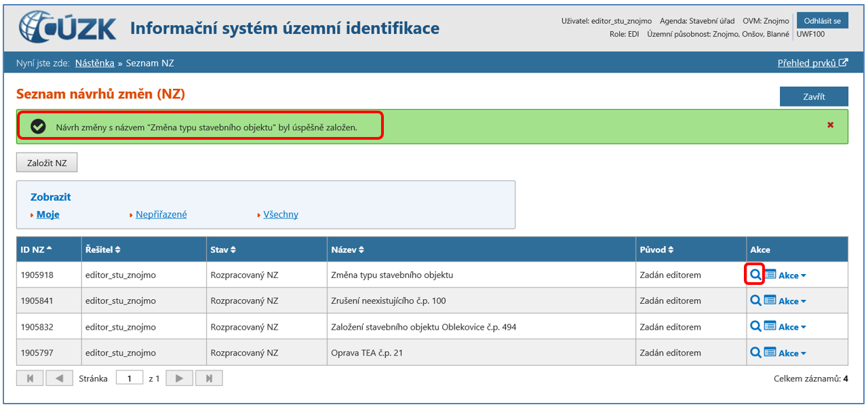The width and height of the screenshot is (868, 407).
Task: Show Nepřiřazené change proposals
Action: point(161,214)
